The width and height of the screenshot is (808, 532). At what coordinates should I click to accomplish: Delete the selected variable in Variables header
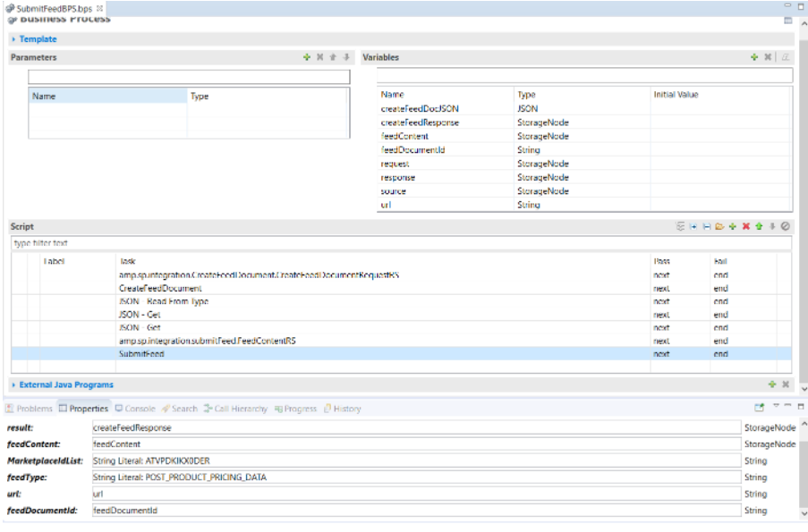point(768,57)
